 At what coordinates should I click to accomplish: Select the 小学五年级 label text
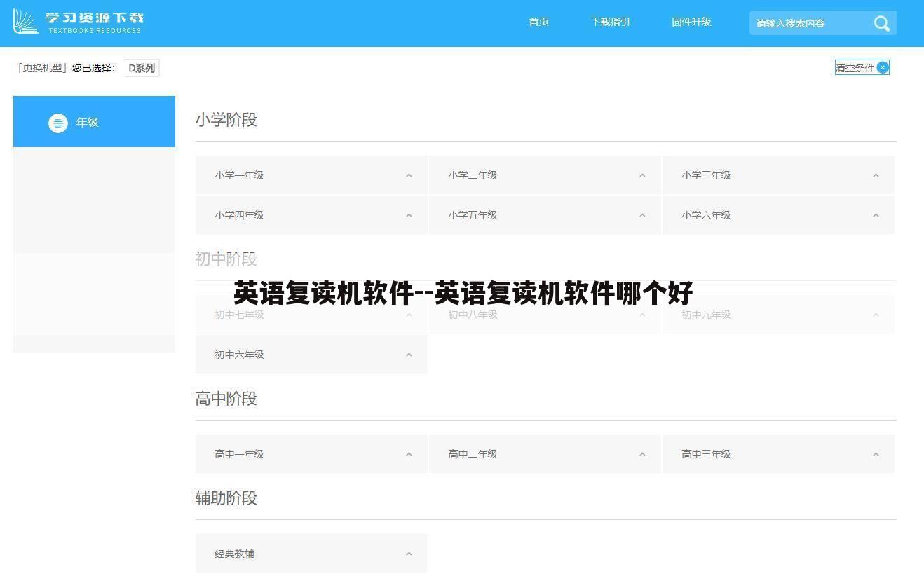pos(473,215)
